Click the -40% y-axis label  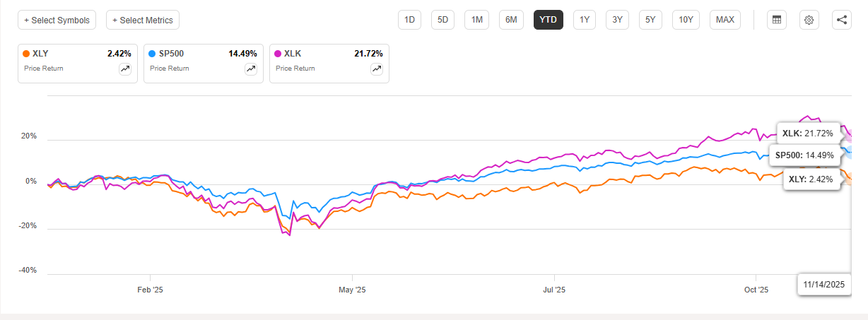click(26, 271)
